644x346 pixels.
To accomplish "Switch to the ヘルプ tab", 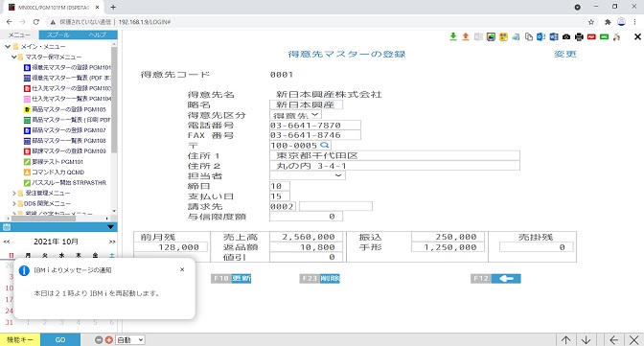I will click(x=98, y=35).
